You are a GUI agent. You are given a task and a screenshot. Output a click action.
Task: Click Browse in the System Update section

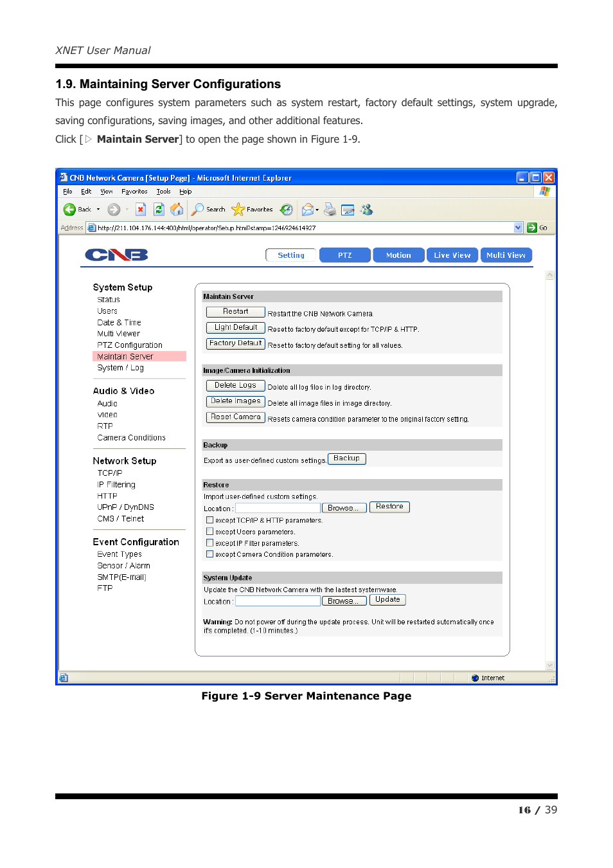pos(344,601)
